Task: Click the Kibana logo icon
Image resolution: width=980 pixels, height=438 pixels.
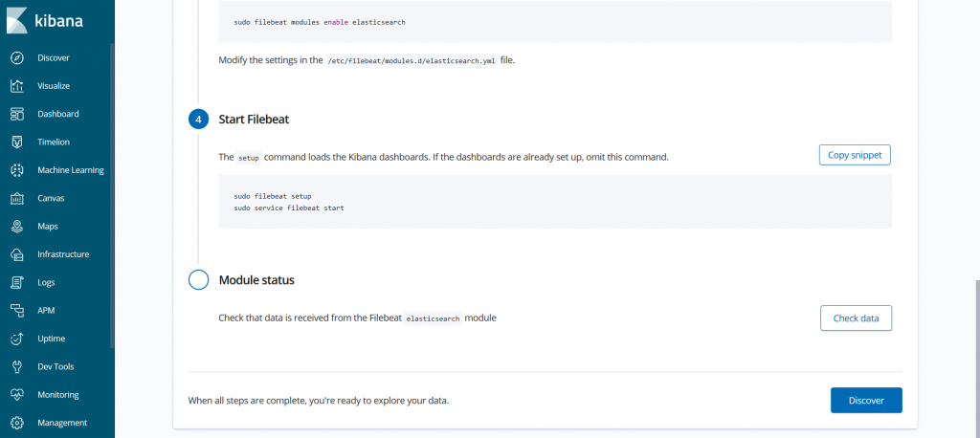Action: [x=17, y=21]
